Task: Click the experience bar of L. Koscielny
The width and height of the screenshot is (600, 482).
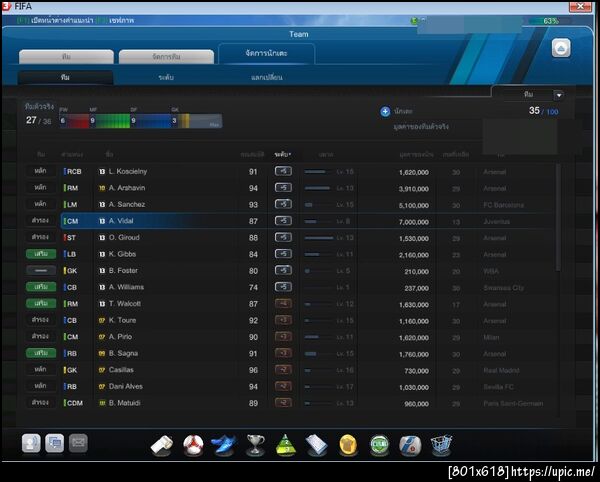Action: (x=319, y=172)
